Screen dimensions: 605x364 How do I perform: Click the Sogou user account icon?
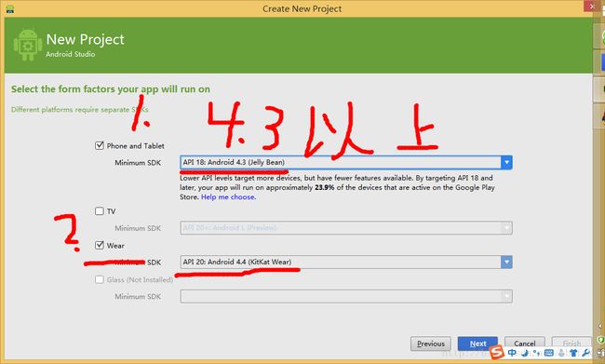pos(561,353)
